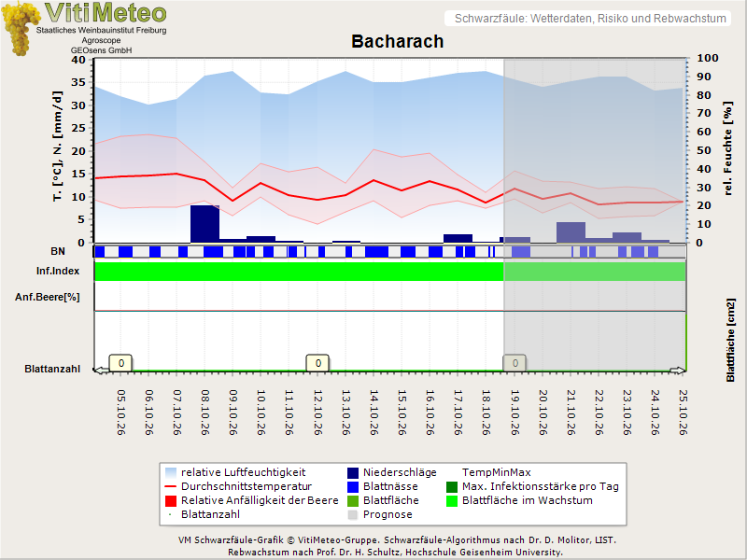This screenshot has height=560, width=747.
Task: Click the rel. Feuchte [%] axis title
Action: click(x=727, y=148)
